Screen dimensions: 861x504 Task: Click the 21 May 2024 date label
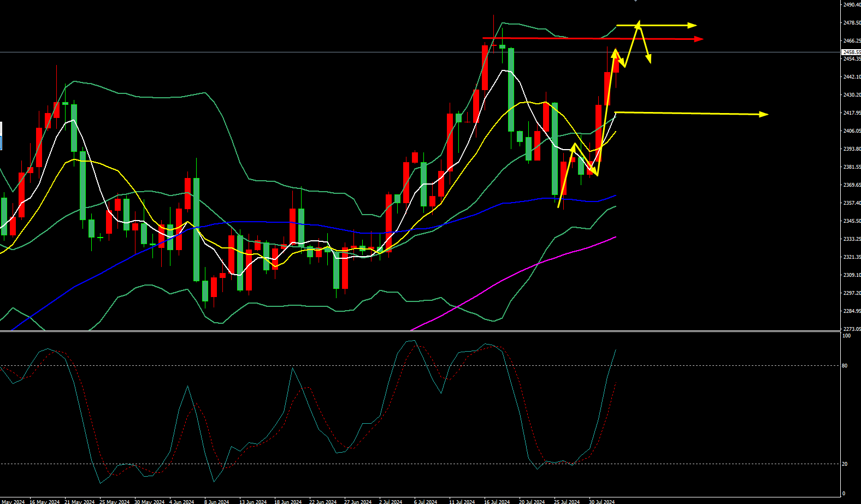(x=80, y=502)
